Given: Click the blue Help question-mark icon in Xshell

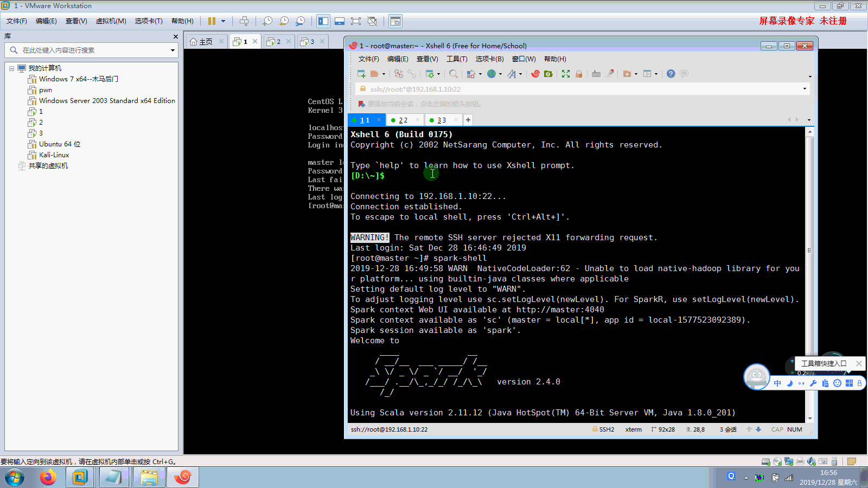Looking at the screenshot, I should (x=671, y=74).
